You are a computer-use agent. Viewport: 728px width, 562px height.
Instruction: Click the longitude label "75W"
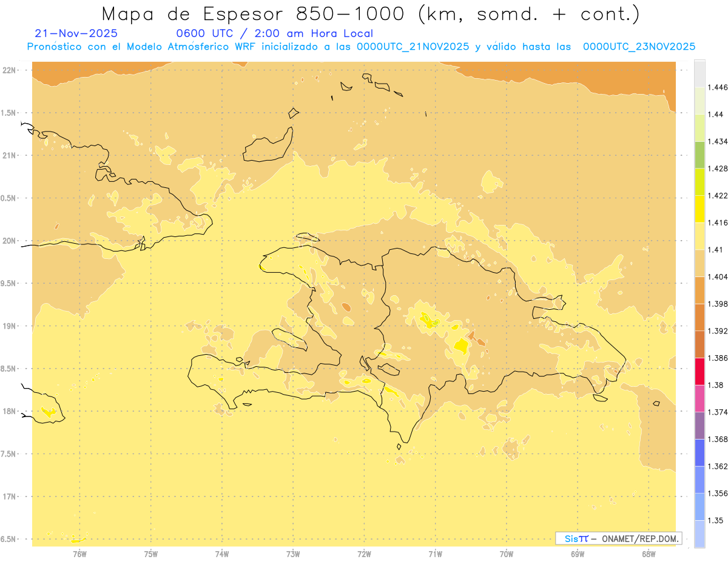tap(151, 554)
